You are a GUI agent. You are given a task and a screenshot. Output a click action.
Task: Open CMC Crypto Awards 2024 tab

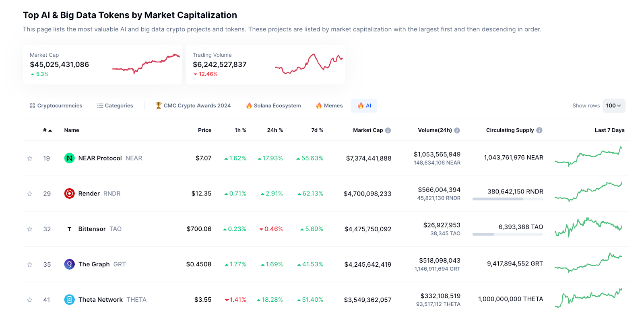click(x=193, y=106)
